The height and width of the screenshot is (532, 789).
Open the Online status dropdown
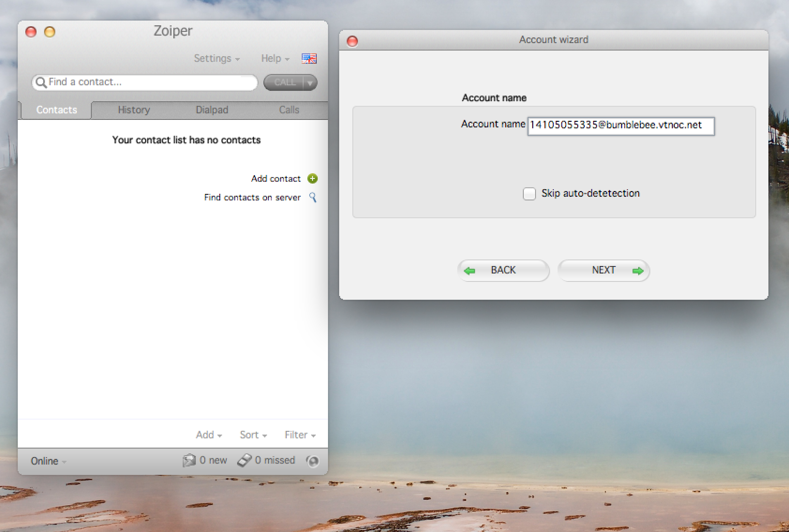(49, 461)
